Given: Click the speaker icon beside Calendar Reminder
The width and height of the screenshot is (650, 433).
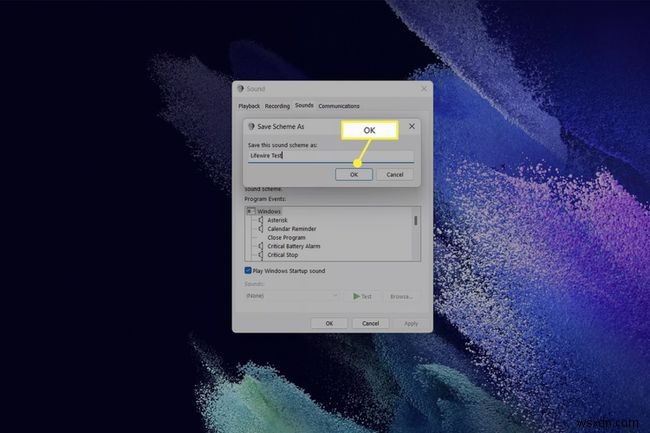Looking at the screenshot, I should [x=261, y=229].
